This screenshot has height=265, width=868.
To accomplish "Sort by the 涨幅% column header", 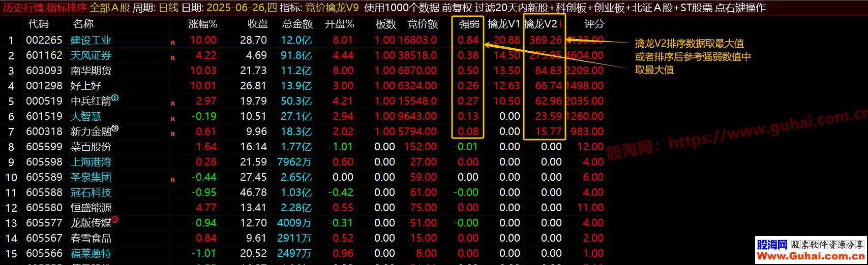I will pos(202,24).
